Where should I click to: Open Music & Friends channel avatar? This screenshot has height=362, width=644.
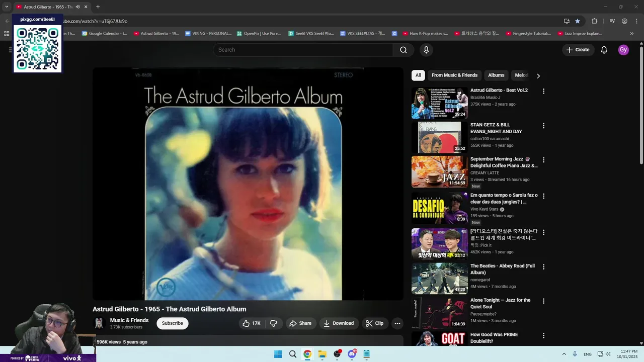click(99, 323)
